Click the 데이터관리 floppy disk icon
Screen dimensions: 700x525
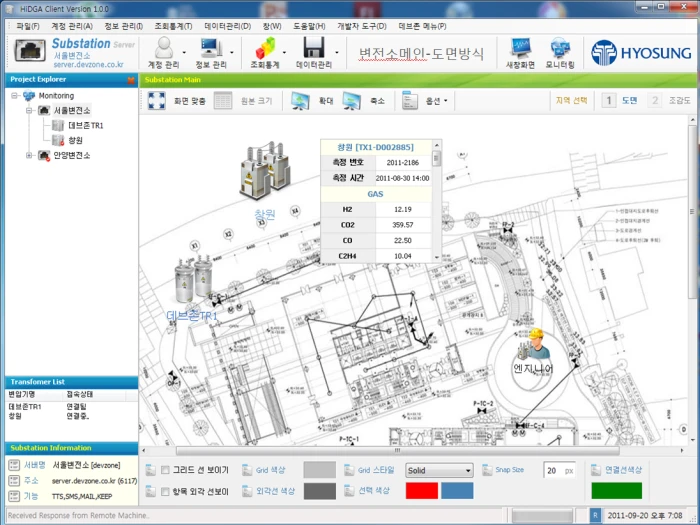tap(313, 47)
